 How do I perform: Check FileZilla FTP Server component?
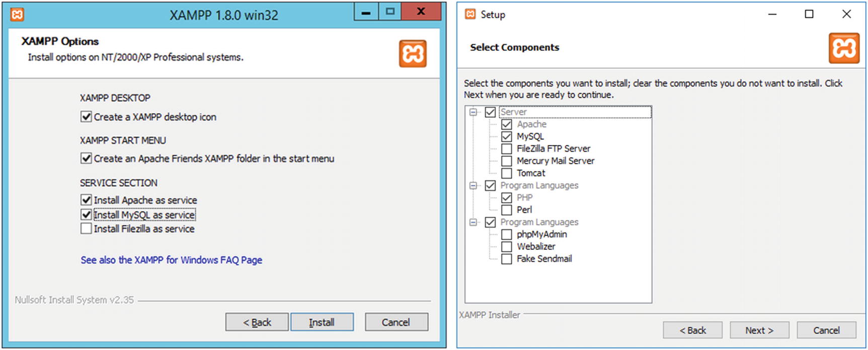507,149
